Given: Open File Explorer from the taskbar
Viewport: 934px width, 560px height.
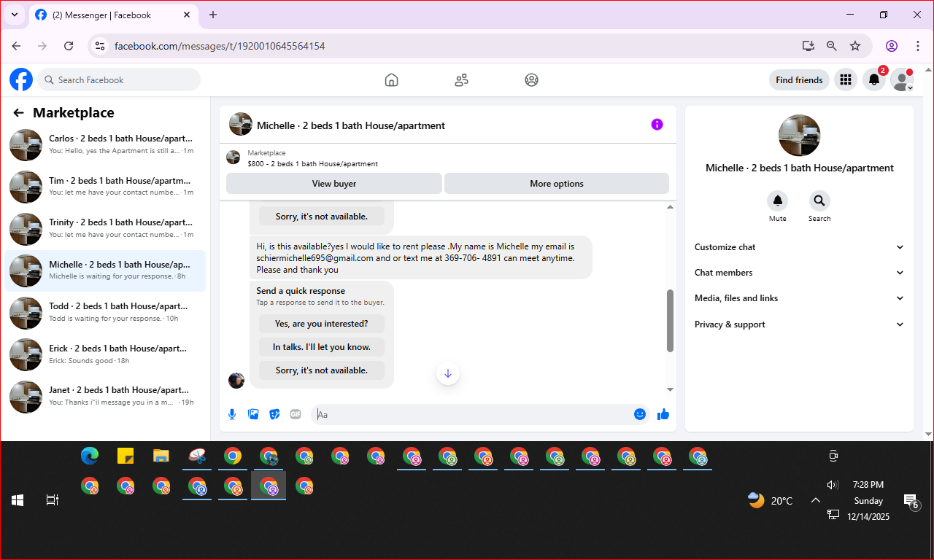Looking at the screenshot, I should 161,456.
